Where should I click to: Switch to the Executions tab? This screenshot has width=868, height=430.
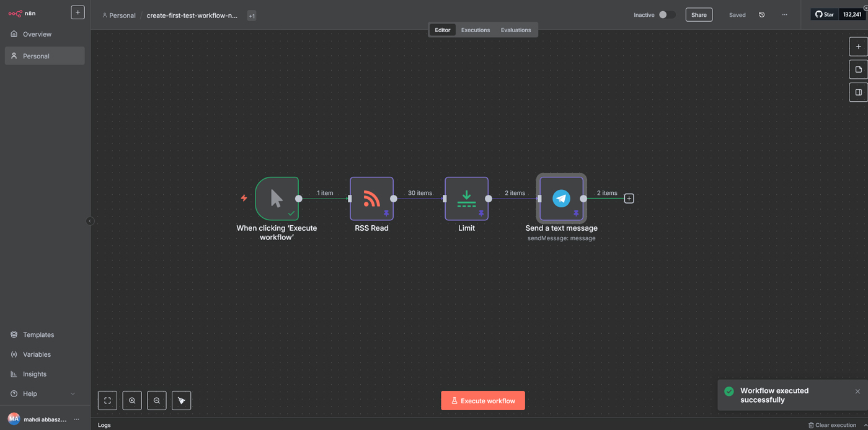coord(475,30)
